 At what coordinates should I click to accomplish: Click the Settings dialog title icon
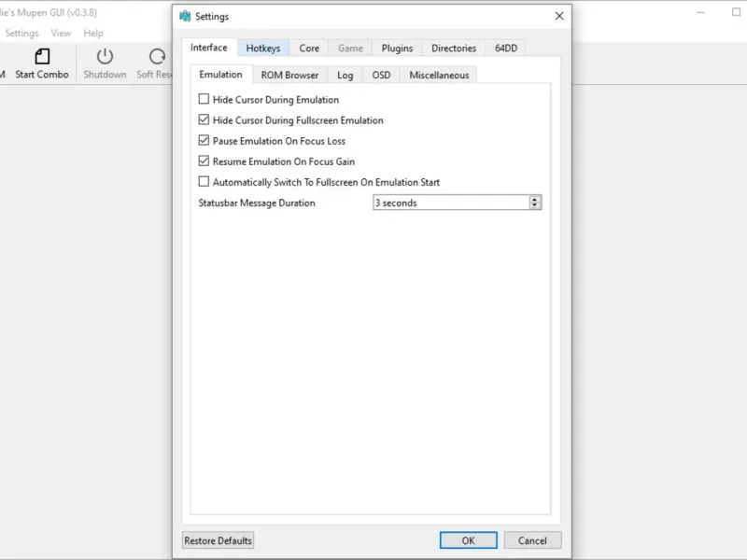pyautogui.click(x=185, y=16)
